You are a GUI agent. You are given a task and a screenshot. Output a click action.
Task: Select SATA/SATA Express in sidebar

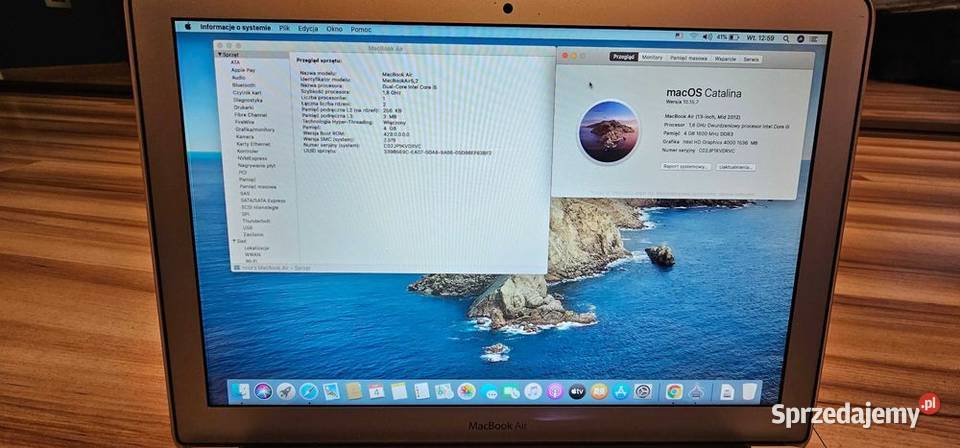pos(263,200)
